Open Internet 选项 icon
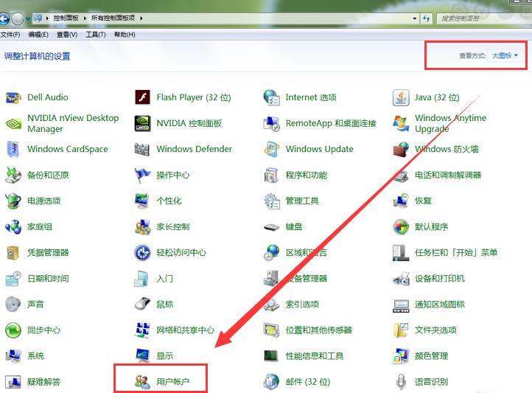The image size is (532, 393). click(271, 98)
